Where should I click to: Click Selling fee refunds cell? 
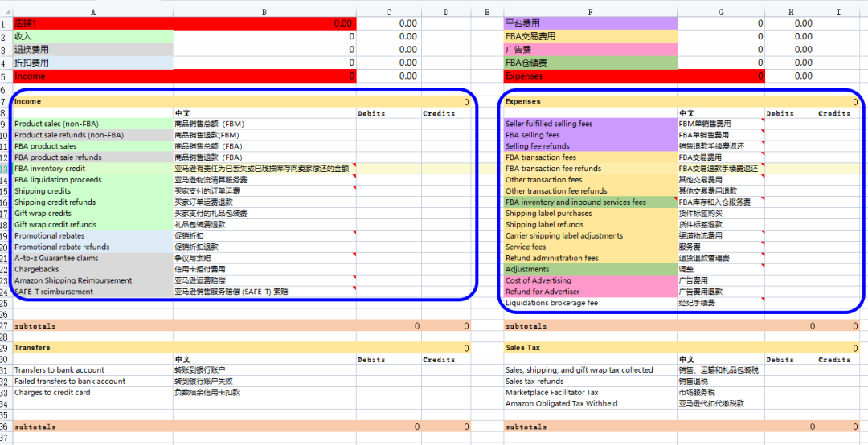(x=590, y=147)
